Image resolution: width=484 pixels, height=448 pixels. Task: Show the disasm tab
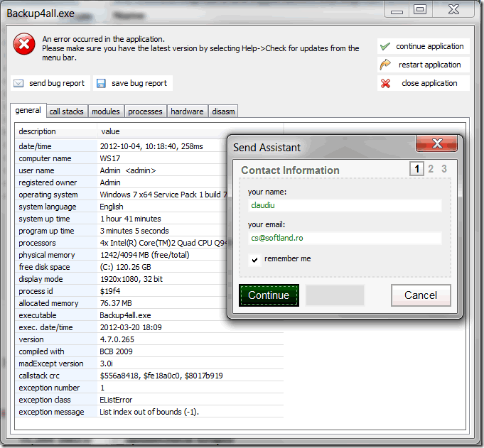pyautogui.click(x=223, y=111)
